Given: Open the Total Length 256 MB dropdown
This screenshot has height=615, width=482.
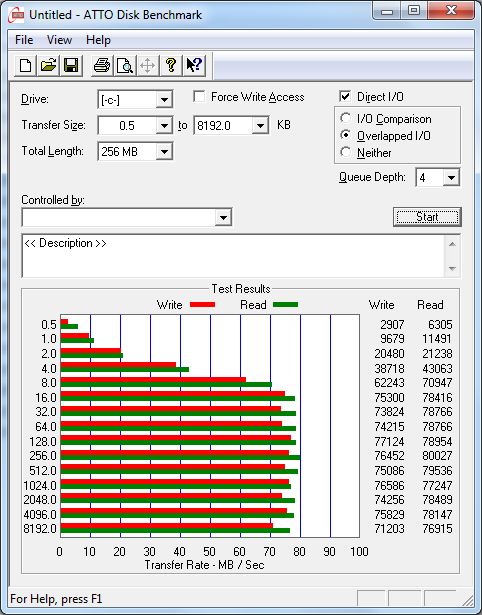Looking at the screenshot, I should pyautogui.click(x=164, y=151).
